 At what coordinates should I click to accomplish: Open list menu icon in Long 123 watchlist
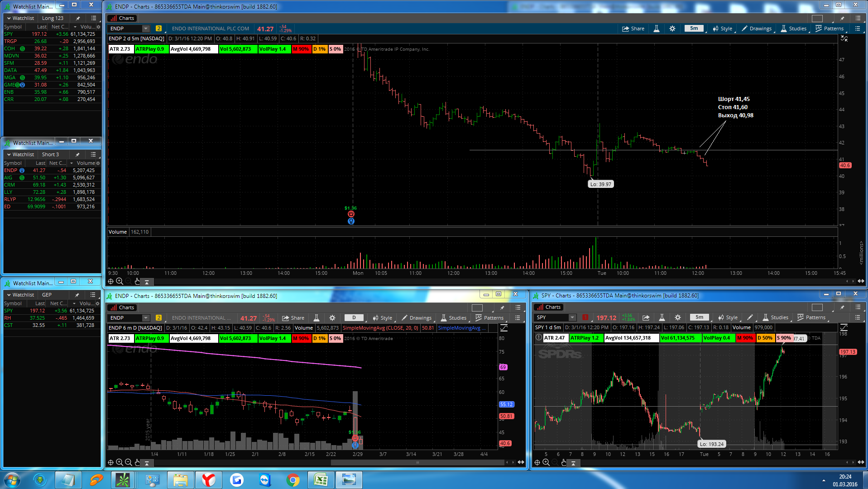(x=94, y=18)
